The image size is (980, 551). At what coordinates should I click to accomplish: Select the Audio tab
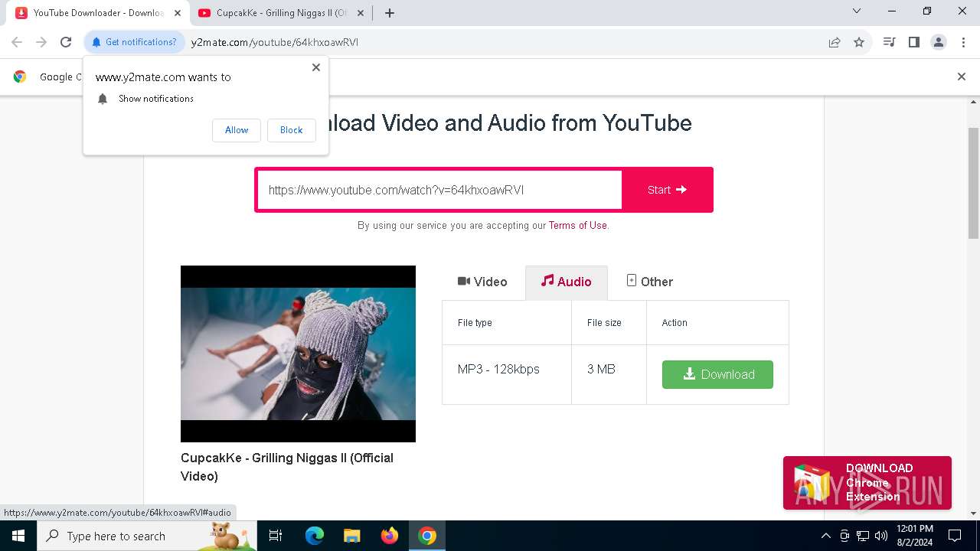[567, 282]
